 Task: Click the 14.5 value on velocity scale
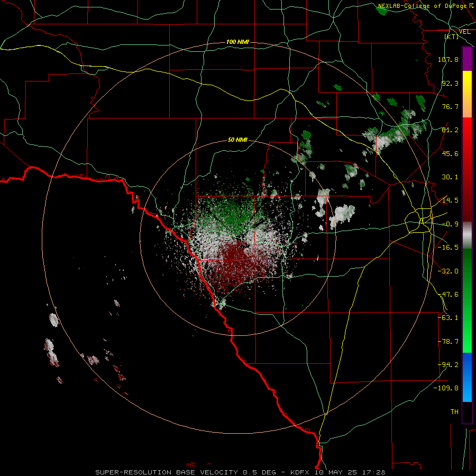point(450,200)
